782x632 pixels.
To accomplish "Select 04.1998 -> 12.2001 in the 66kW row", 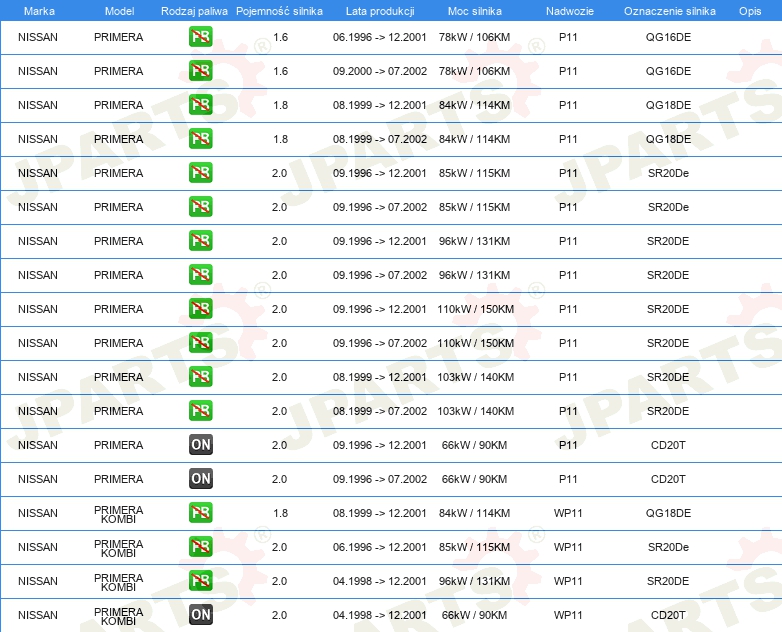I will (380, 615).
